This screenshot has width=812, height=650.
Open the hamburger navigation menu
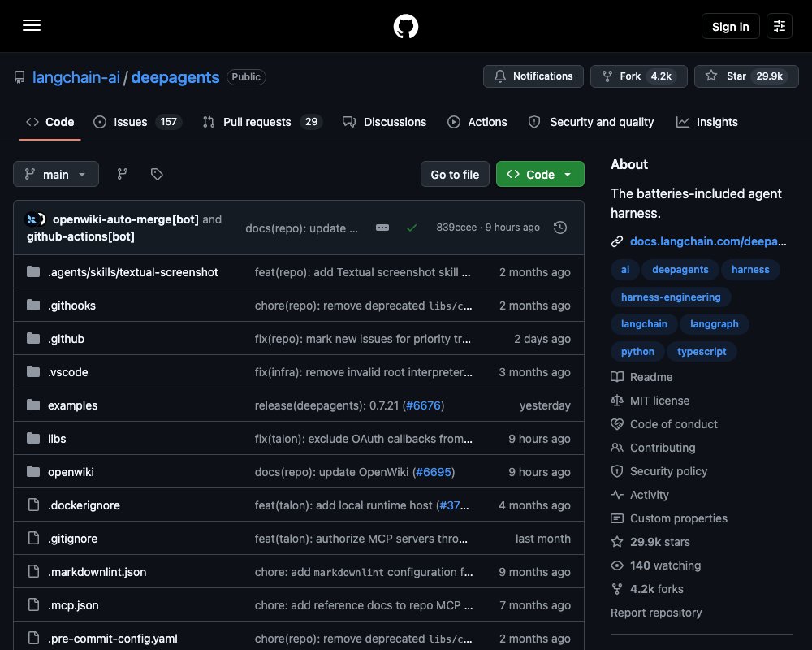coord(32,25)
